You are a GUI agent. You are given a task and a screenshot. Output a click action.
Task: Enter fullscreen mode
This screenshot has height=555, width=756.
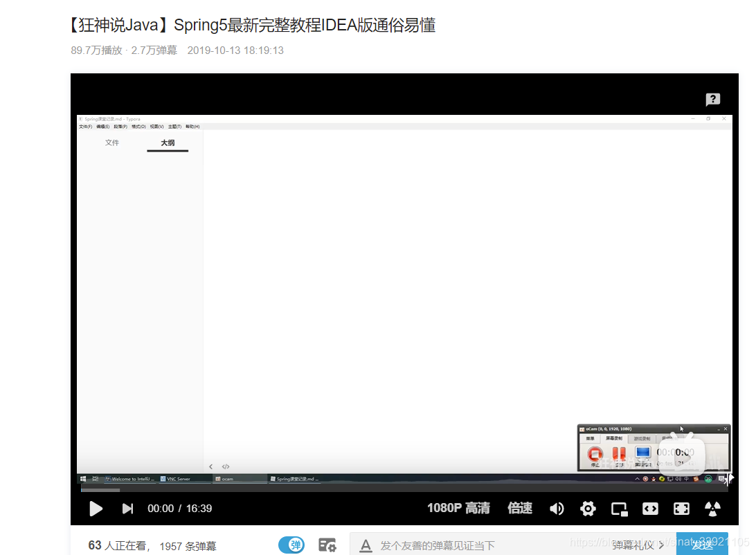[681, 509]
